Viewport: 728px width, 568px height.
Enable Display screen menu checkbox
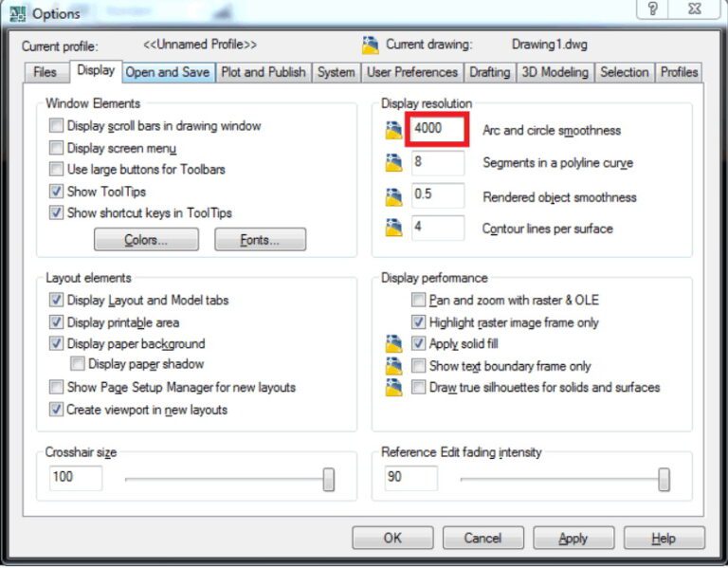pos(56,148)
